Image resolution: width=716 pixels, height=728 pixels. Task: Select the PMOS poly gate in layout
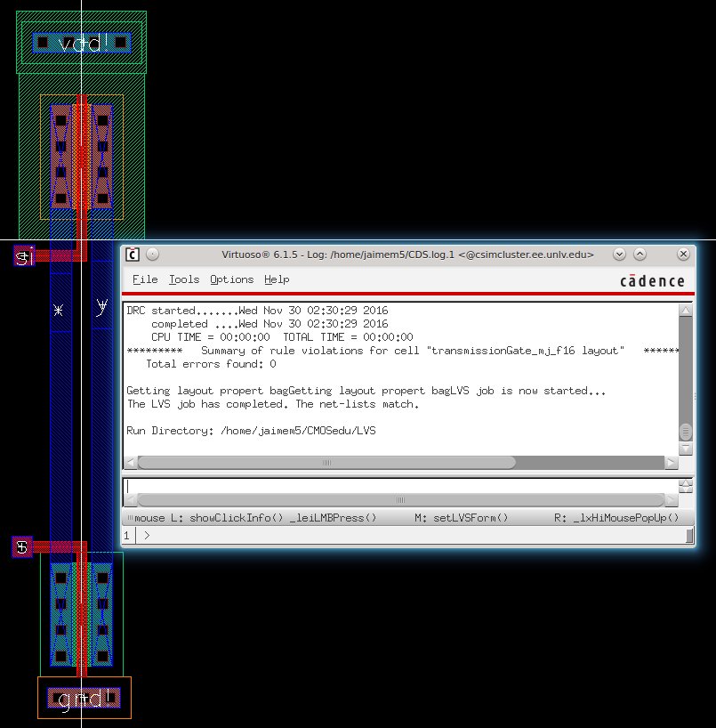[82, 157]
